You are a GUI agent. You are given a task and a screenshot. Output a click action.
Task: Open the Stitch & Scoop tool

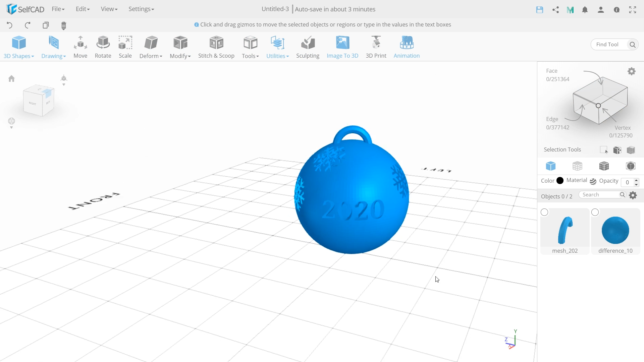coord(216,47)
